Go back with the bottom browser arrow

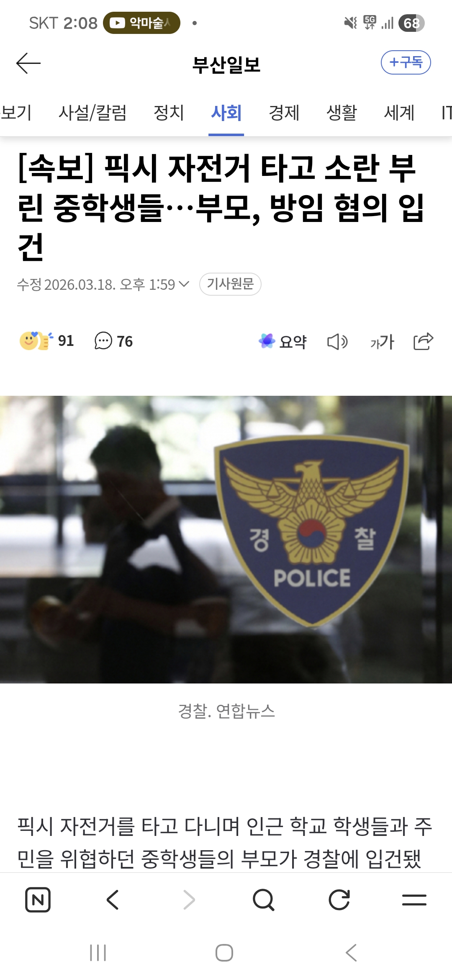pyautogui.click(x=113, y=900)
